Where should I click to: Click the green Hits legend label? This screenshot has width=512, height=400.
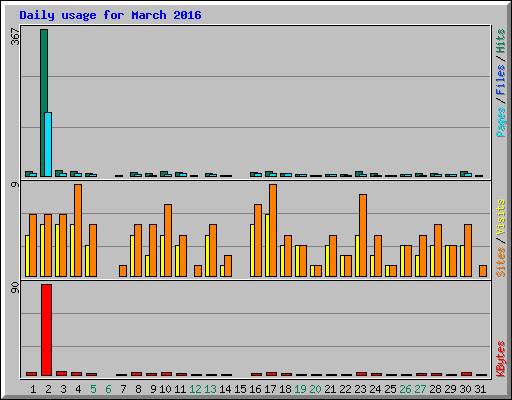(500, 41)
